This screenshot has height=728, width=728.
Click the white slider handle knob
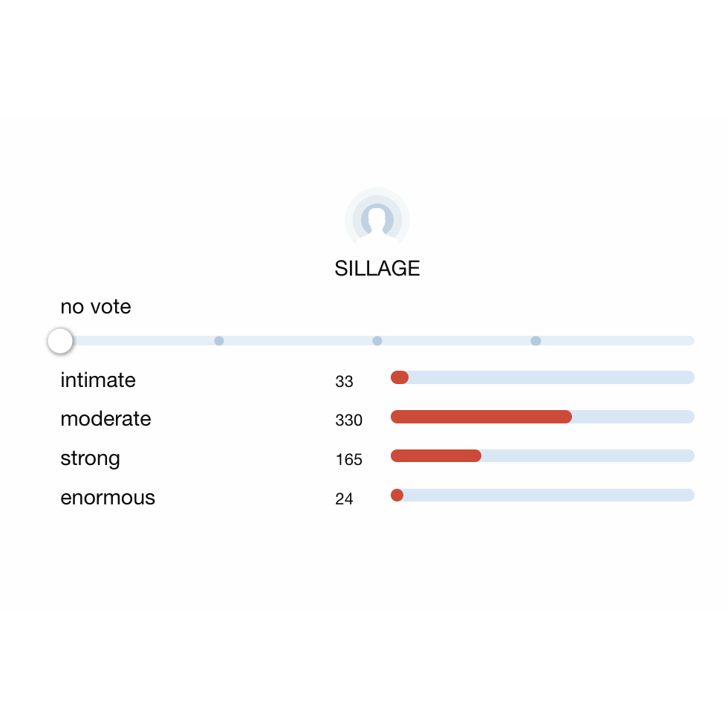click(x=60, y=341)
